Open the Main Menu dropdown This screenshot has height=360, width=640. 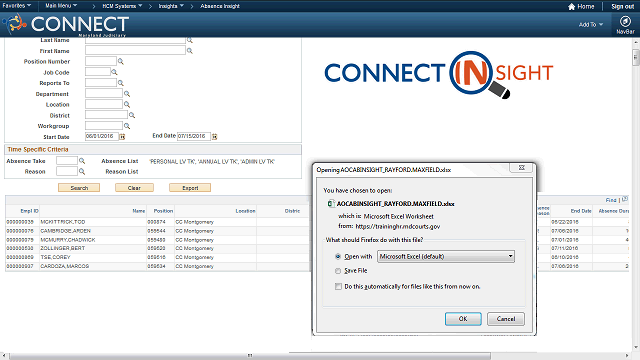(61, 6)
